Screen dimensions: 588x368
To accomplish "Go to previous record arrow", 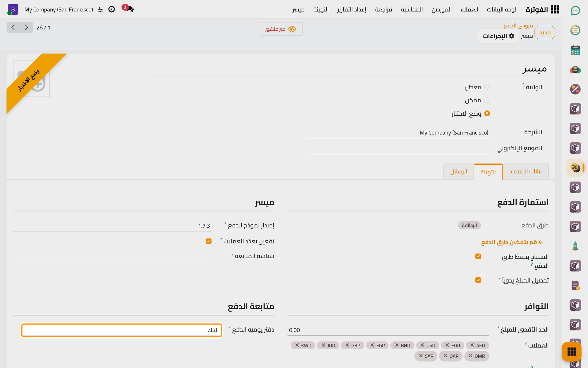I will [13, 27].
